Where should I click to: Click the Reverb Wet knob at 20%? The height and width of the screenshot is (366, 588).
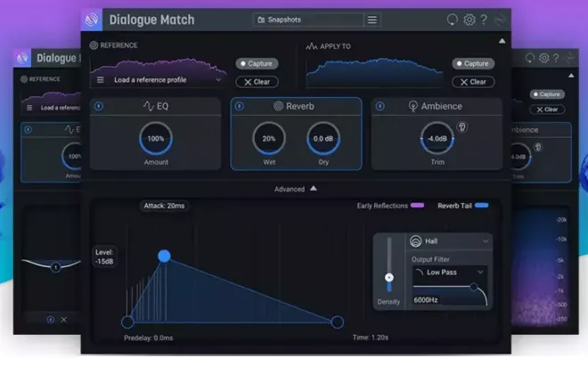[x=269, y=138]
